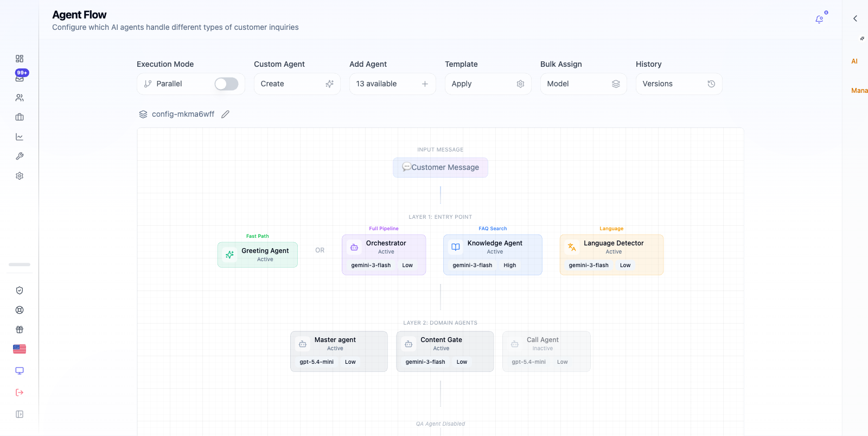
Task: Click the US flag language icon
Action: 20,349
